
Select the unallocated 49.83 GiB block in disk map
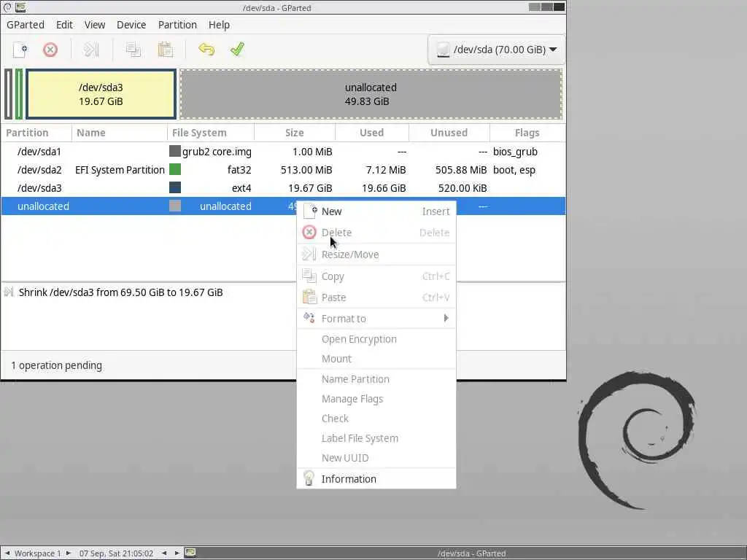pyautogui.click(x=371, y=94)
